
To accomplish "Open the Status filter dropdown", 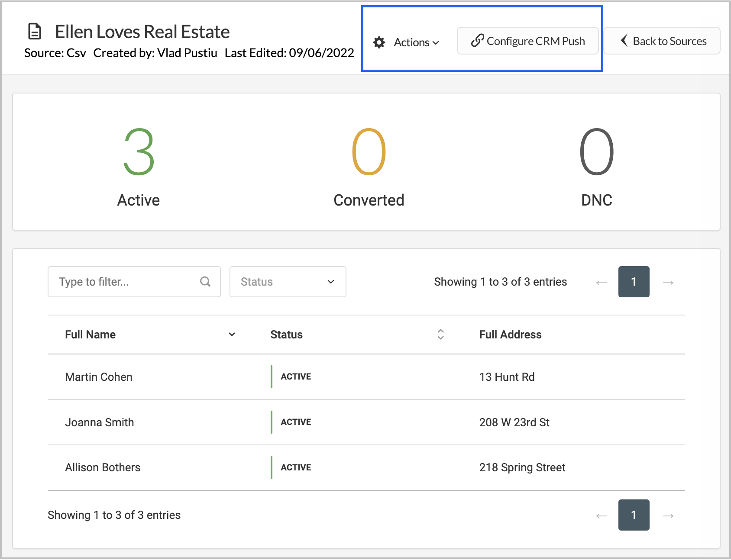I will click(288, 282).
